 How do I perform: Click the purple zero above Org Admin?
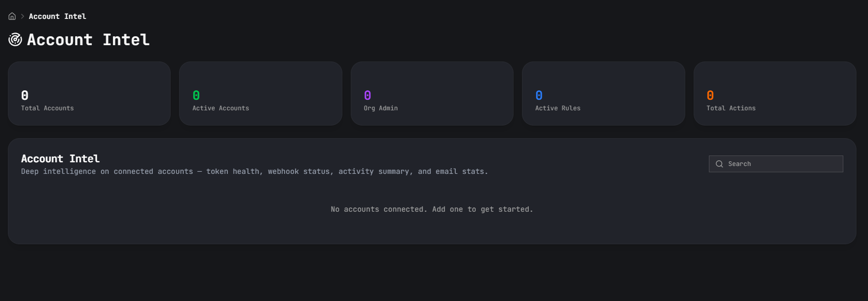(368, 95)
